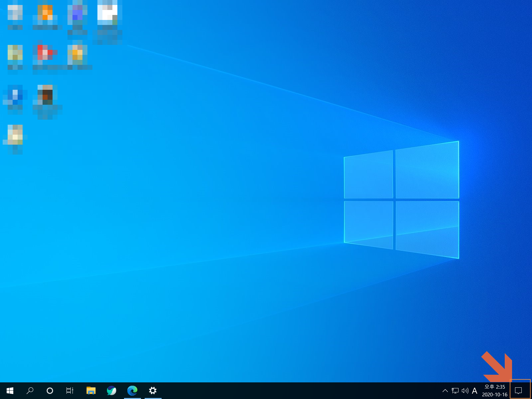Expand hidden system tray icons chevron
532x399 pixels.
445,391
